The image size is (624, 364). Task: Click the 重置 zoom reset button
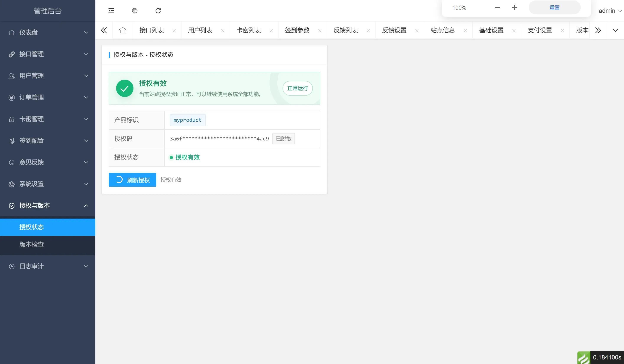pyautogui.click(x=554, y=7)
